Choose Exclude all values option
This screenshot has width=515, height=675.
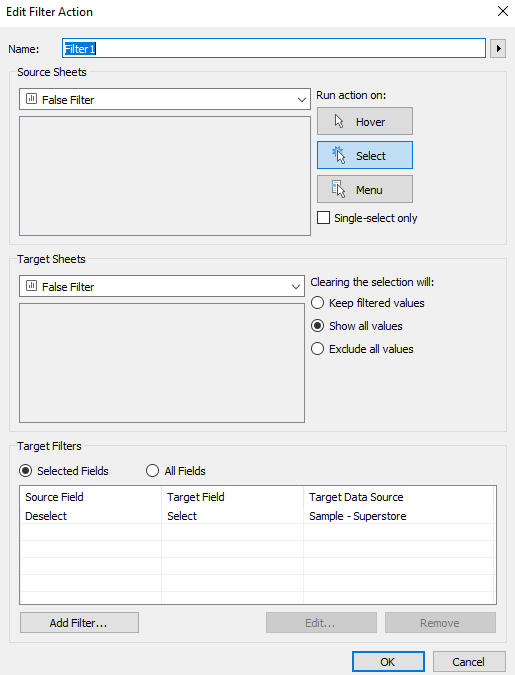coord(317,349)
